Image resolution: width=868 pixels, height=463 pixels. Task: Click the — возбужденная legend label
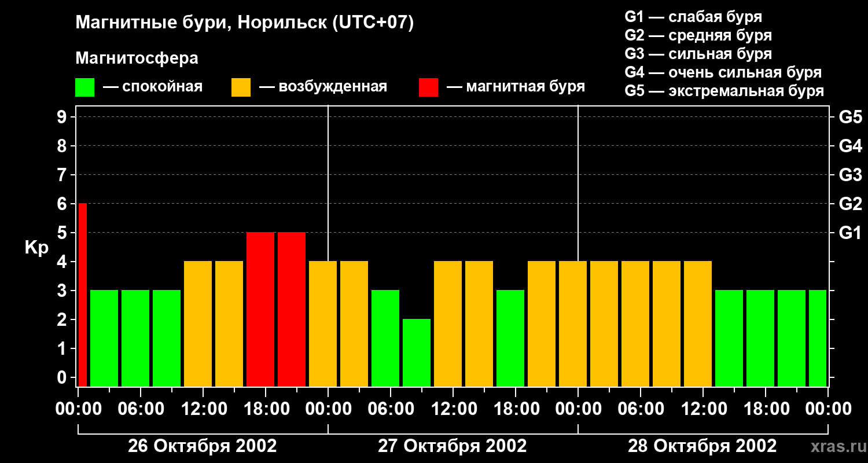(x=323, y=87)
